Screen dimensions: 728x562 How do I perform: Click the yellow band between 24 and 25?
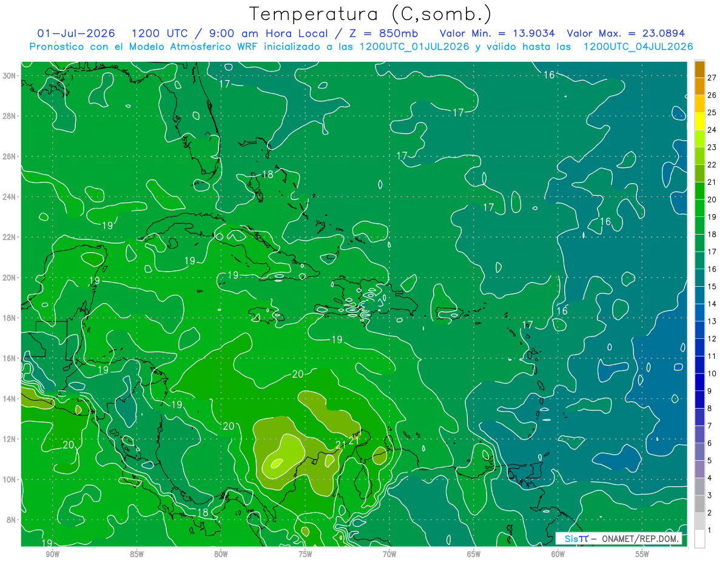pos(699,121)
